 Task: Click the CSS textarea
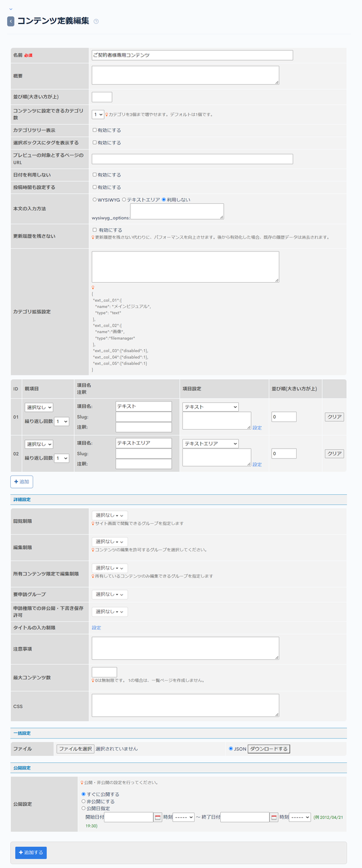coord(185,705)
